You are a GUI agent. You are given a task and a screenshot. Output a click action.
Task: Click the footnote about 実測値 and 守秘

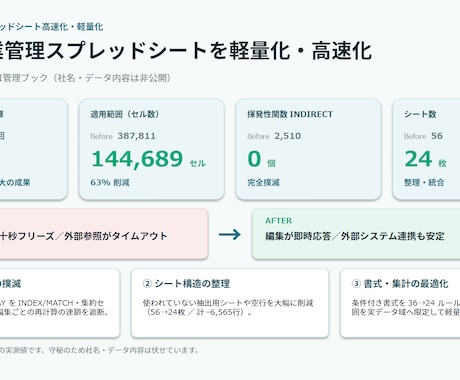pyautogui.click(x=100, y=350)
